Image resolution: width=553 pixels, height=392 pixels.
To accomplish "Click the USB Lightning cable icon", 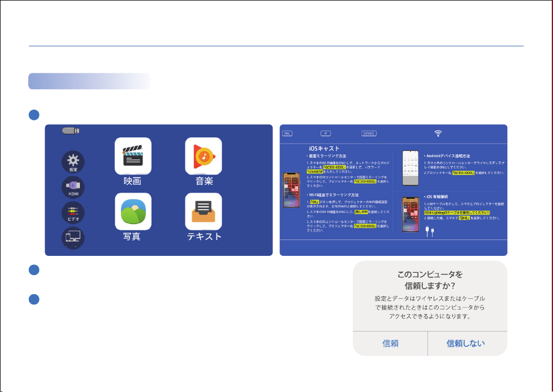I will pos(430,231).
